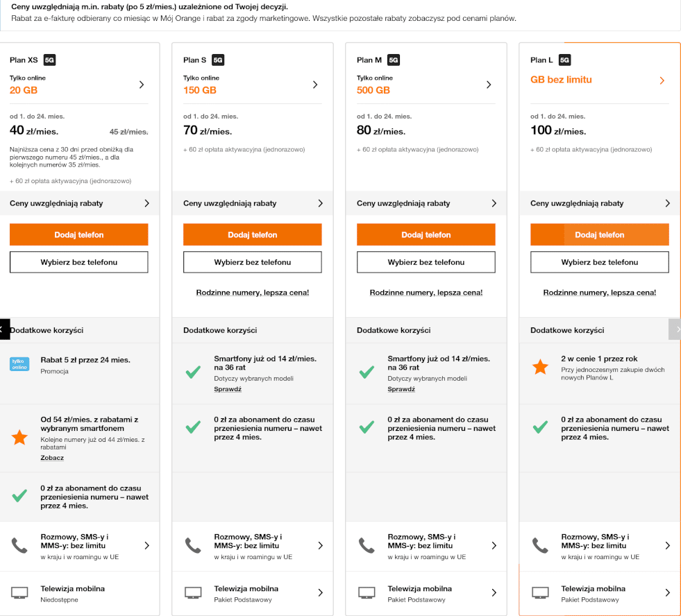Click the green checkmark beside Plan S smartphones offer
Viewport: 681px width, 616px height.
193,373
